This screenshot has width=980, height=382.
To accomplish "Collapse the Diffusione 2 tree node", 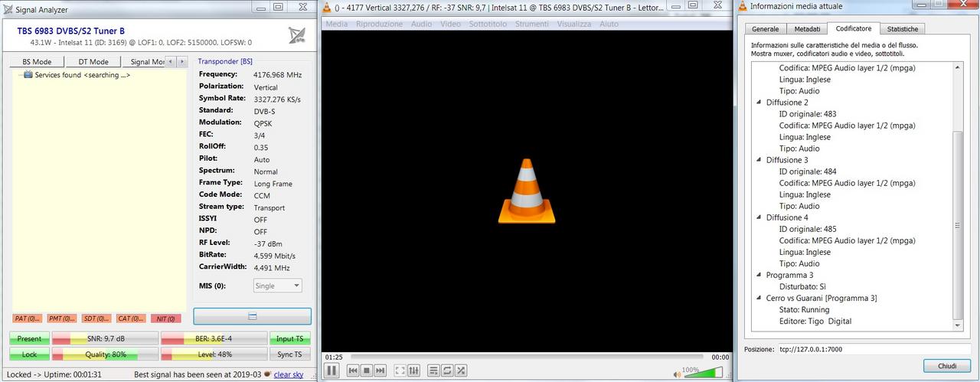I will pos(759,103).
